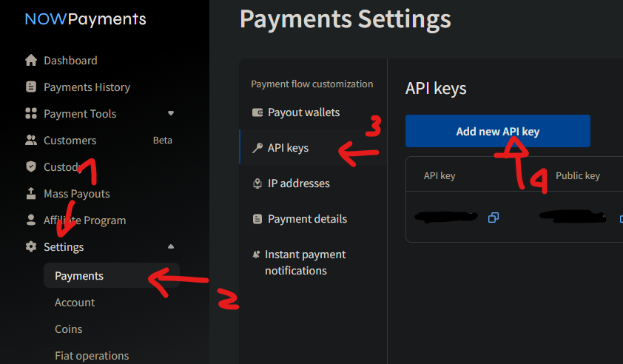
Task: Expand the Payment Tools dropdown arrow
Action: point(171,113)
